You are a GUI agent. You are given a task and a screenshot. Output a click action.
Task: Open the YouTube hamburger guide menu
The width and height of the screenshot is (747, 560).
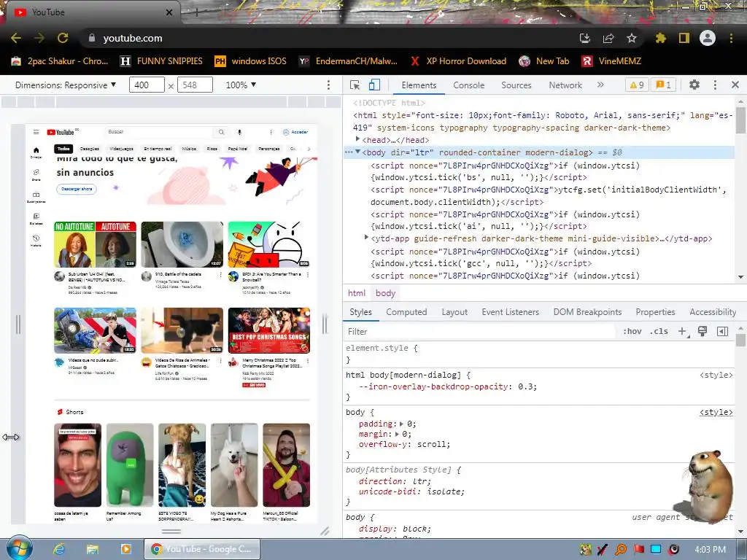(x=36, y=133)
